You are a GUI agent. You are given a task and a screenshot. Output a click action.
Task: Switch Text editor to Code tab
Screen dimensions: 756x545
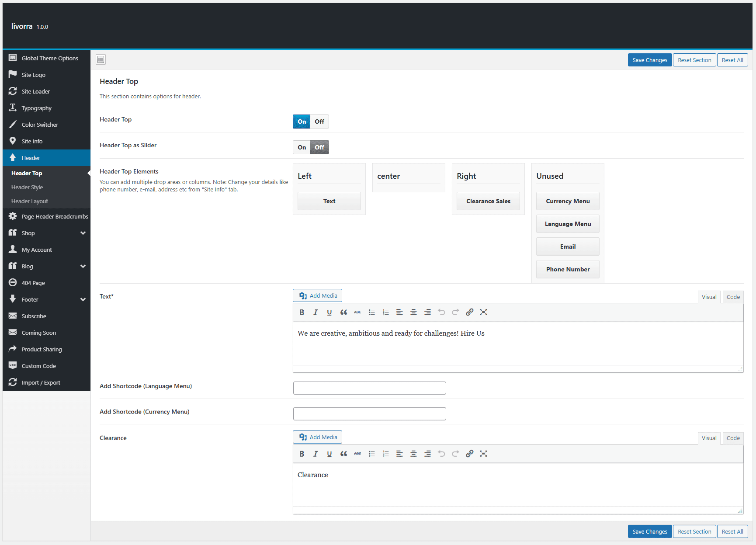click(x=733, y=297)
